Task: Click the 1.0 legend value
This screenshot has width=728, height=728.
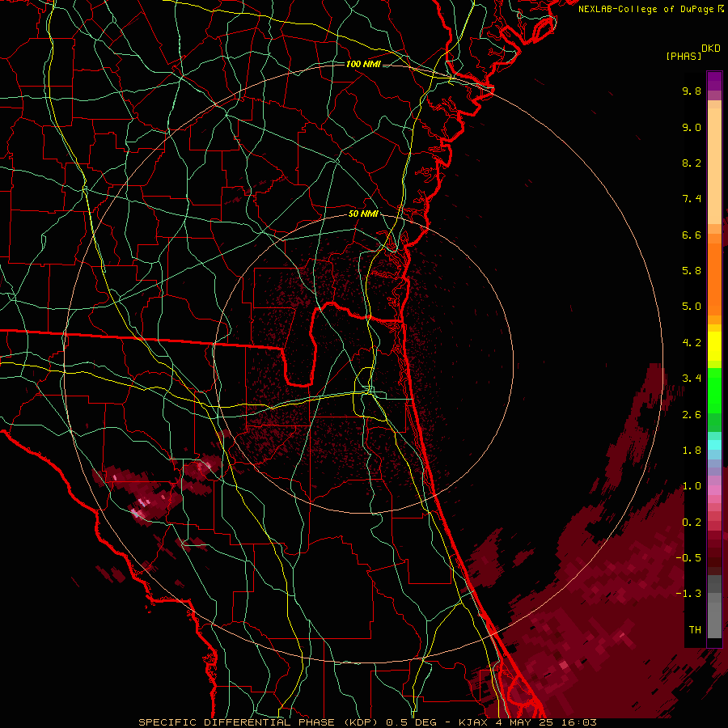Action: [x=692, y=486]
